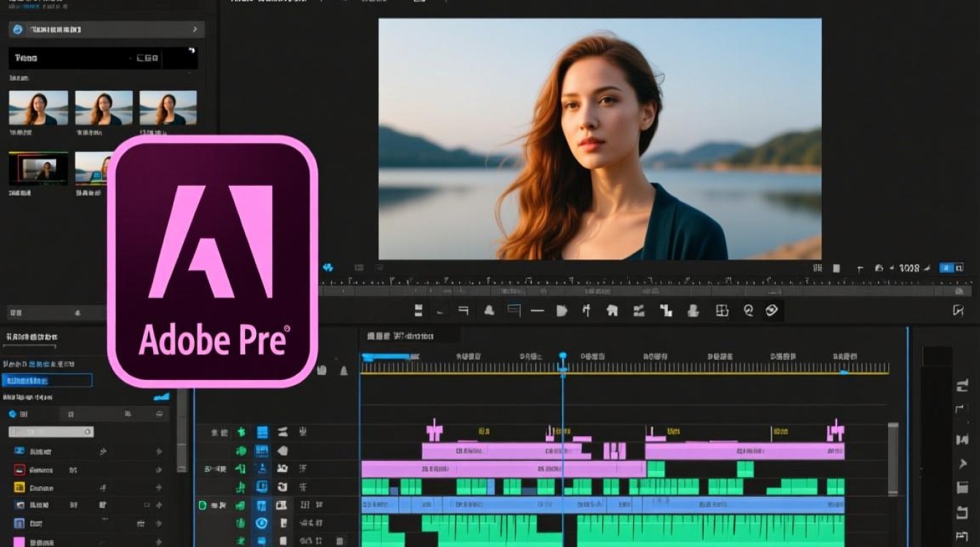
Task: Open the sequence tab atop the timeline panel
Action: (410, 336)
